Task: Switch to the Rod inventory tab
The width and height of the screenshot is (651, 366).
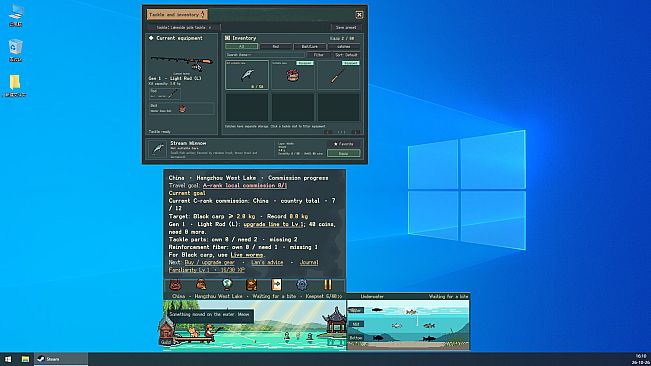Action: pyautogui.click(x=276, y=46)
